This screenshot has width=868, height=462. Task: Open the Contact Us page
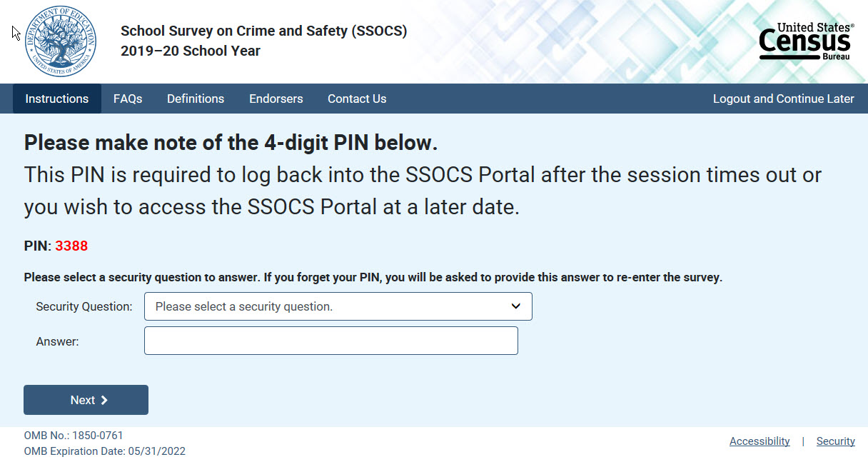coord(357,99)
